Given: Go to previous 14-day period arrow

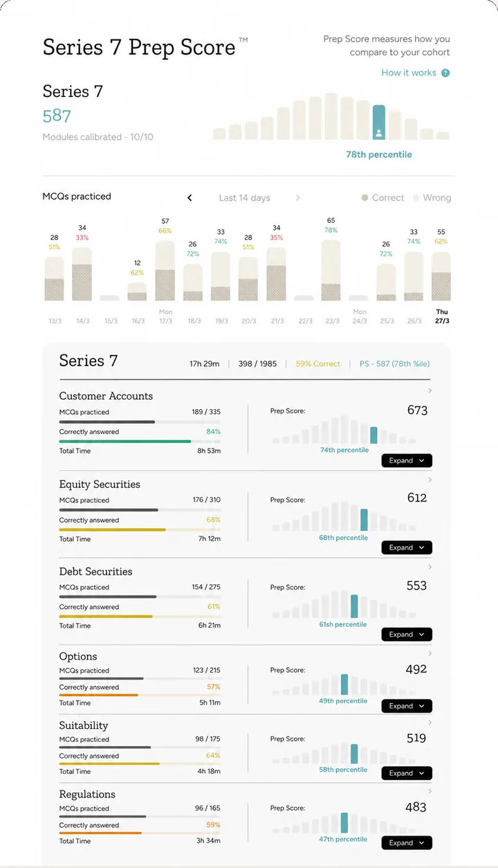Looking at the screenshot, I should [190, 198].
